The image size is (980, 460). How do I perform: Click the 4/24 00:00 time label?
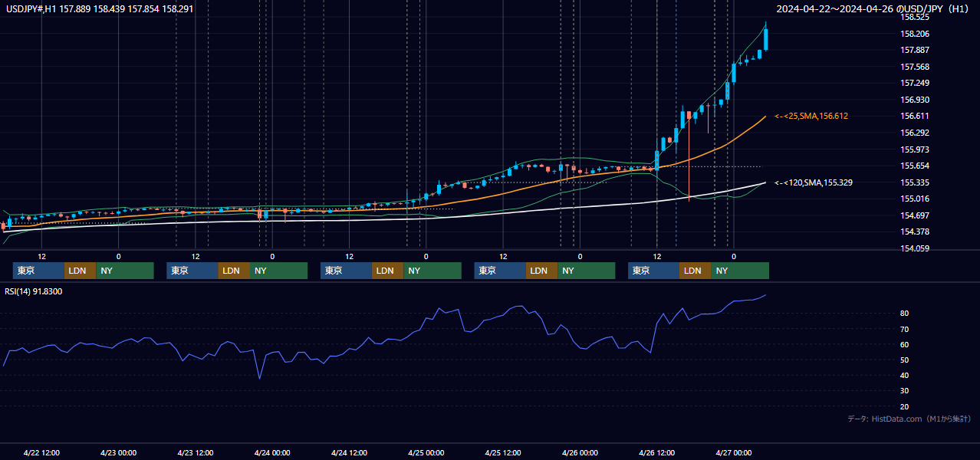(272, 452)
